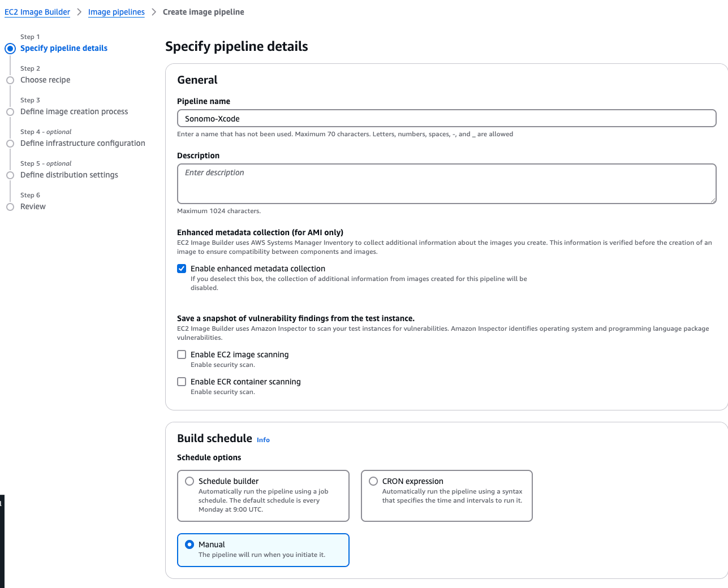
Task: Select the Schedule builder option
Action: coord(189,481)
